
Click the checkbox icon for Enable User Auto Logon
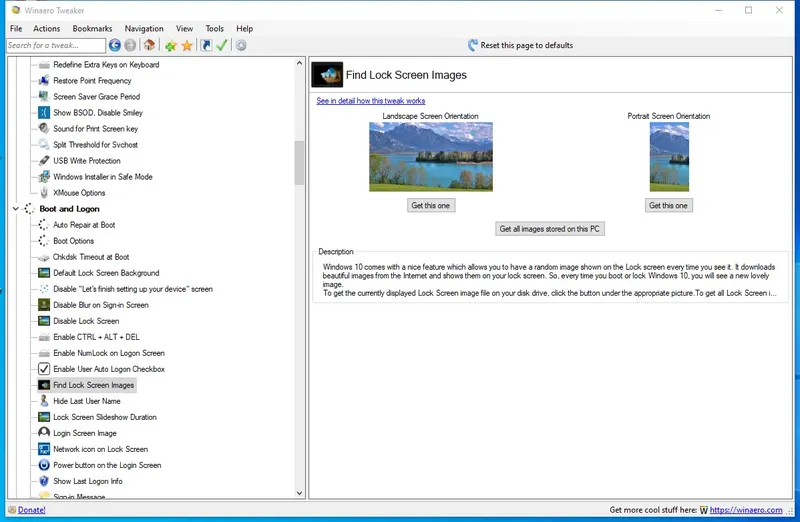point(44,369)
